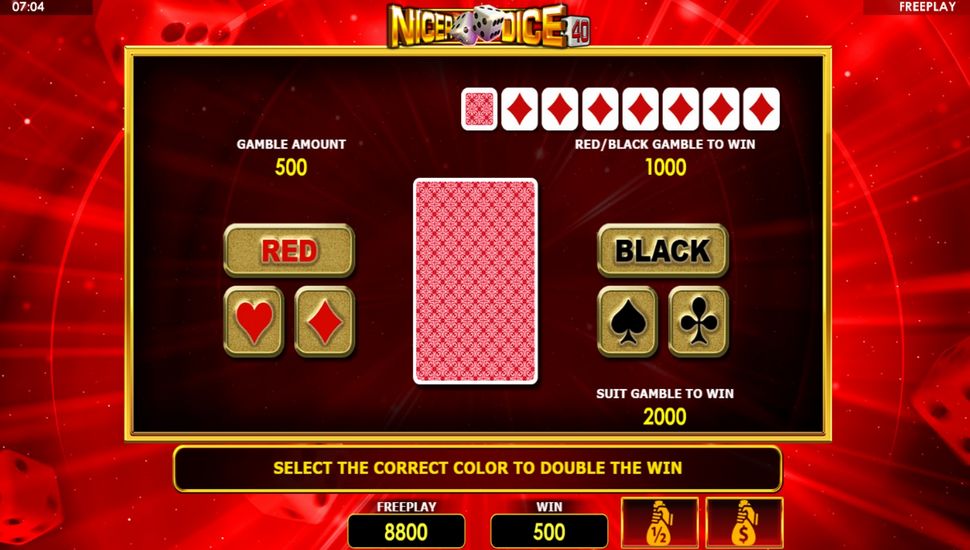
Task: Bet on BLACK color
Action: click(x=663, y=251)
